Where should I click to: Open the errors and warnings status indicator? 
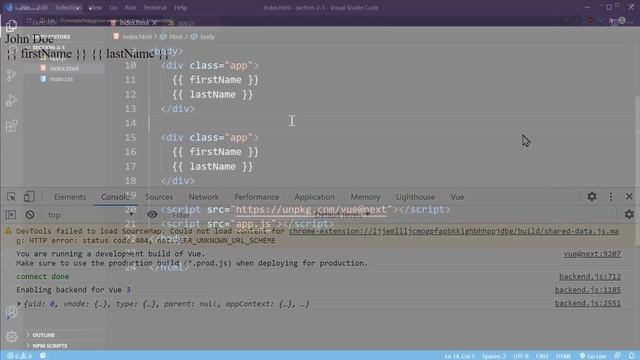20,356
